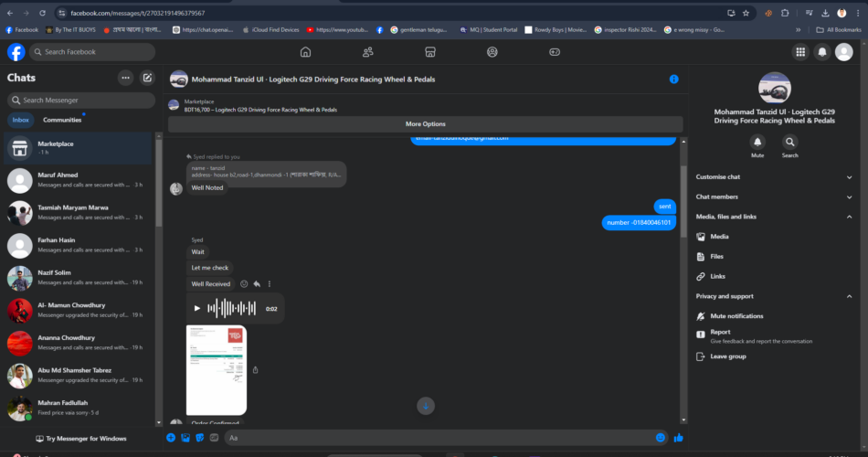Image resolution: width=868 pixels, height=457 pixels.
Task: Collapse the Privacy and support section
Action: (x=774, y=296)
